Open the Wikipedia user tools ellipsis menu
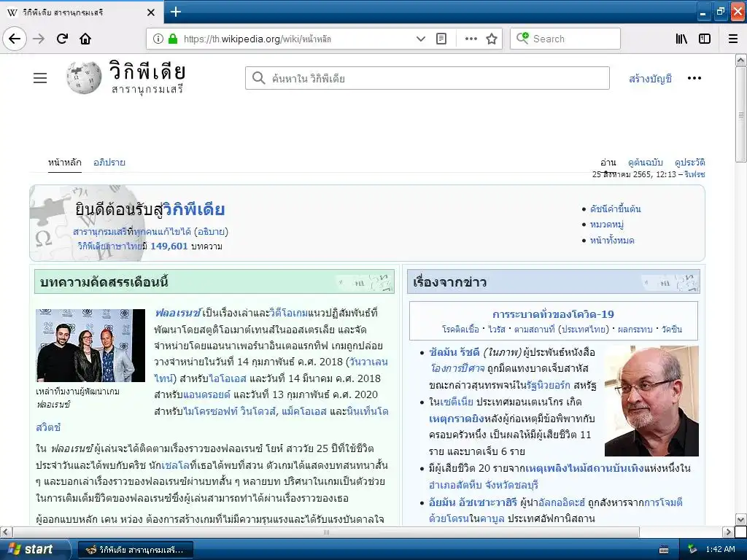Image resolution: width=747 pixels, height=560 pixels. click(694, 78)
